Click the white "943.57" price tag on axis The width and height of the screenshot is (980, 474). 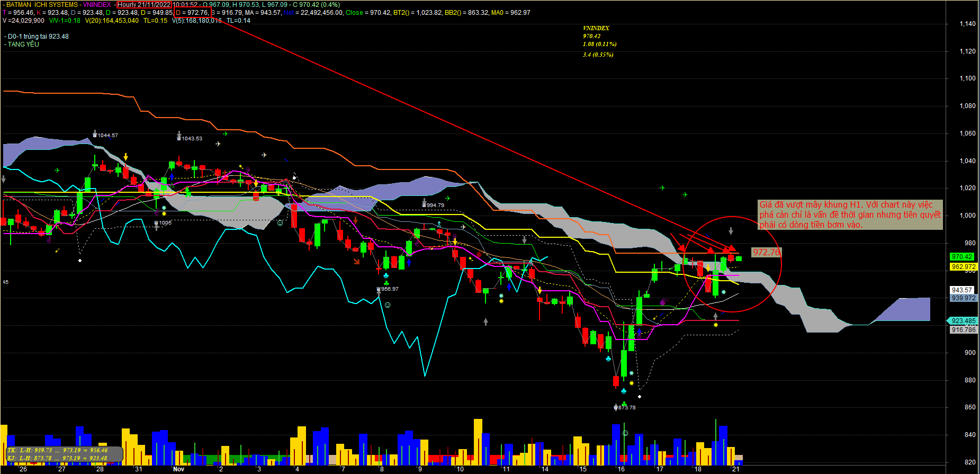click(962, 290)
